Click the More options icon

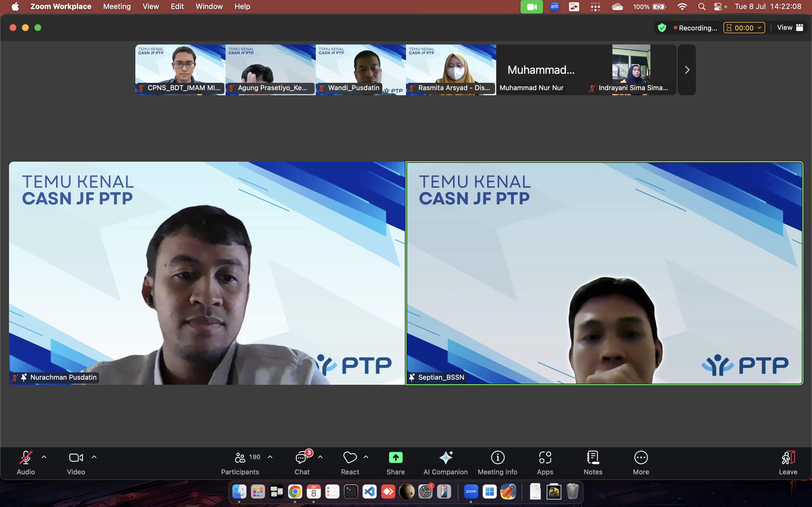[641, 463]
